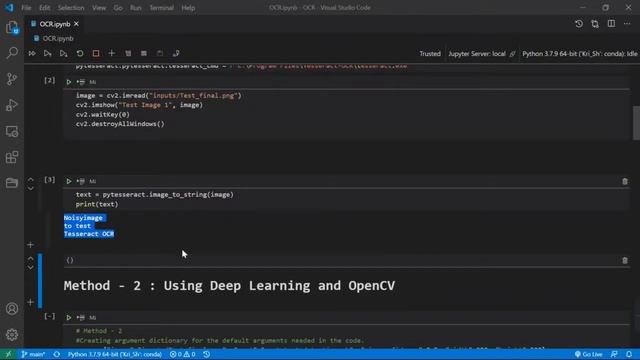
Task: Open notifications bell in status bar
Action: click(x=629, y=354)
